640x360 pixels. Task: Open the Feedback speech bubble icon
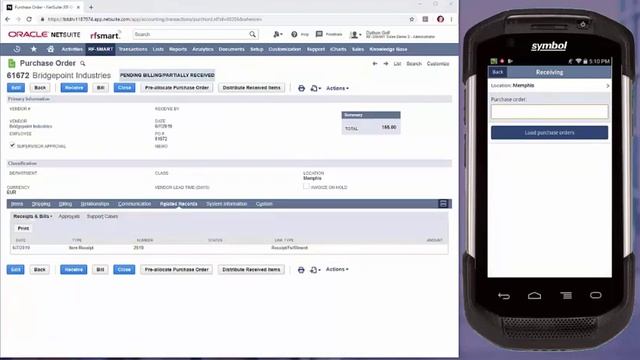pyautogui.click(x=319, y=34)
